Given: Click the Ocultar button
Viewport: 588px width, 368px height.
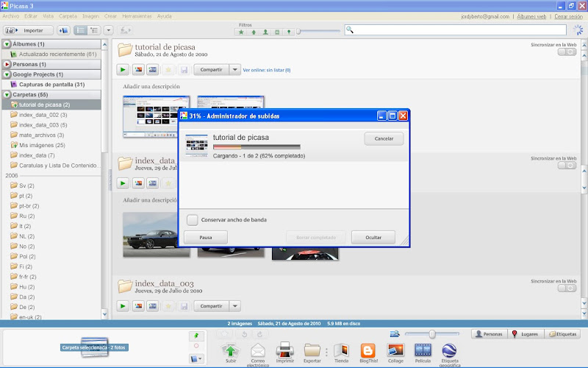Looking at the screenshot, I should click(373, 237).
